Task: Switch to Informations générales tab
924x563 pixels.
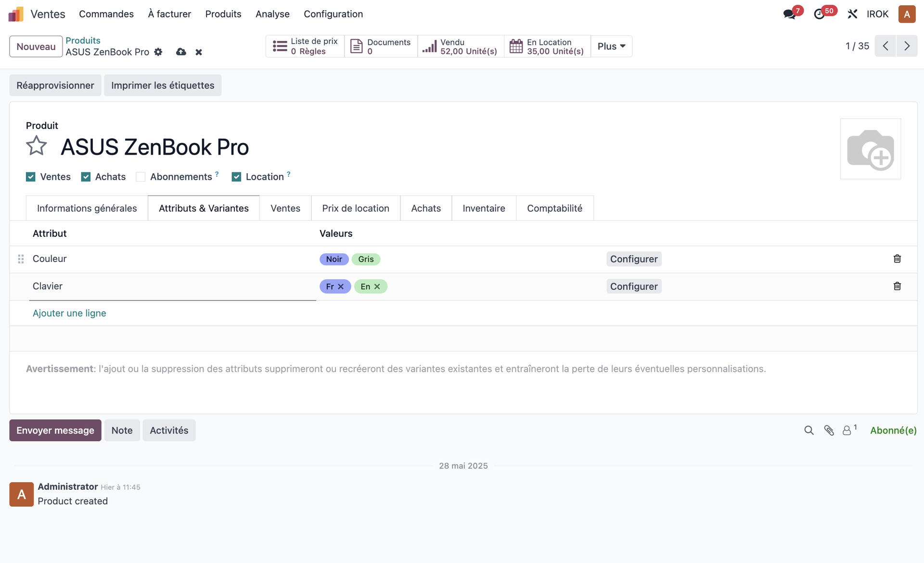Action: point(87,208)
